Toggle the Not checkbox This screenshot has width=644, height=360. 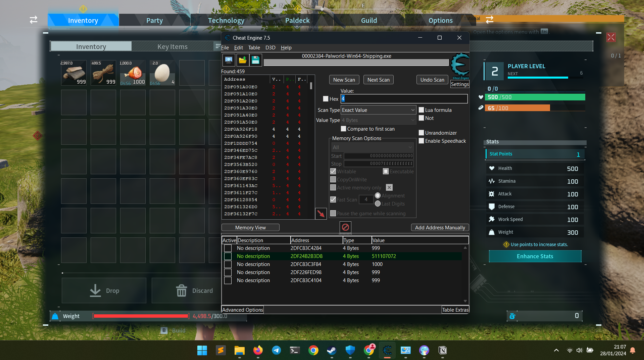click(422, 118)
